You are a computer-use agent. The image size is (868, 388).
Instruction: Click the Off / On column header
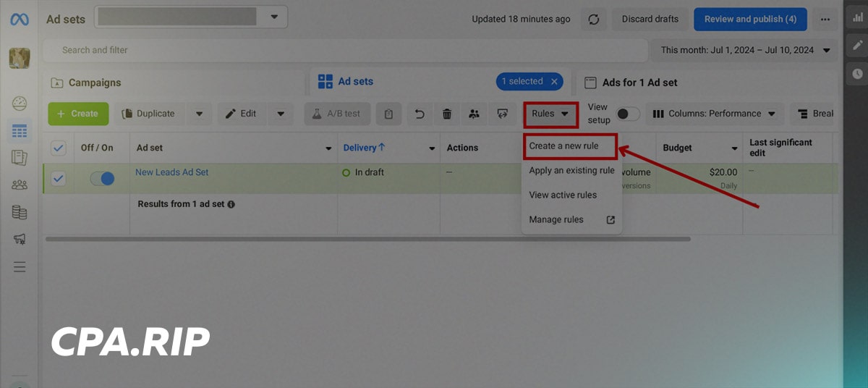pos(97,148)
